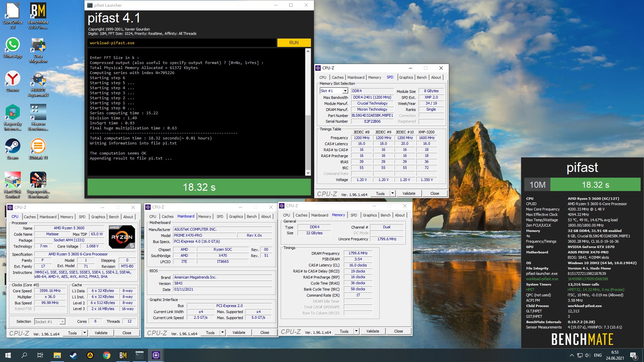The width and height of the screenshot is (644, 362).
Task: Switch to Bench tab in Mainboard window
Action: [x=252, y=217]
